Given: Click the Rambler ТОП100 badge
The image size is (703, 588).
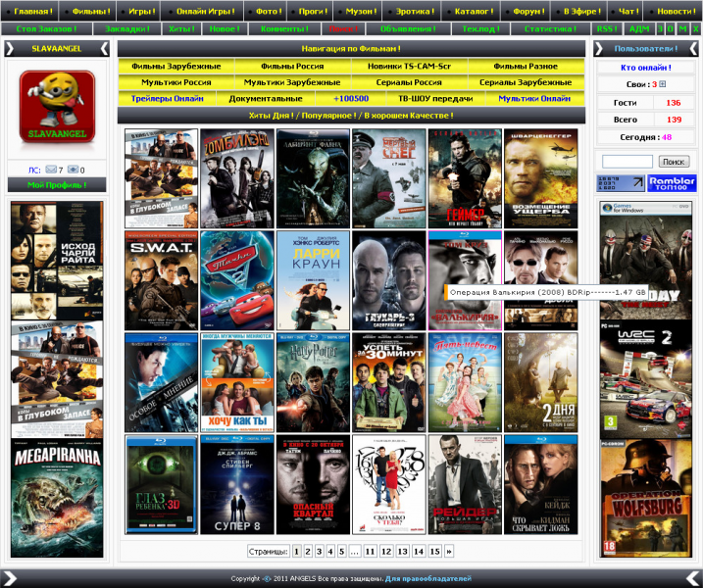Looking at the screenshot, I should (x=672, y=183).
